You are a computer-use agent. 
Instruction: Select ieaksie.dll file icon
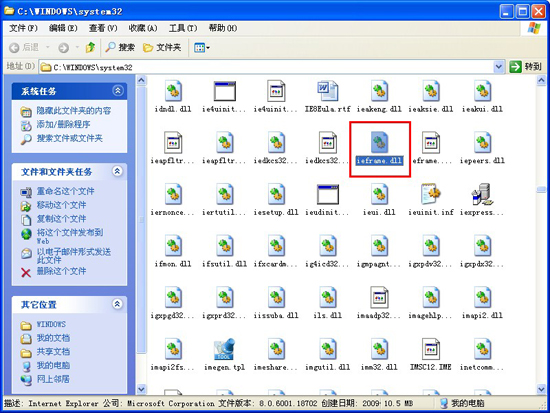tap(431, 91)
